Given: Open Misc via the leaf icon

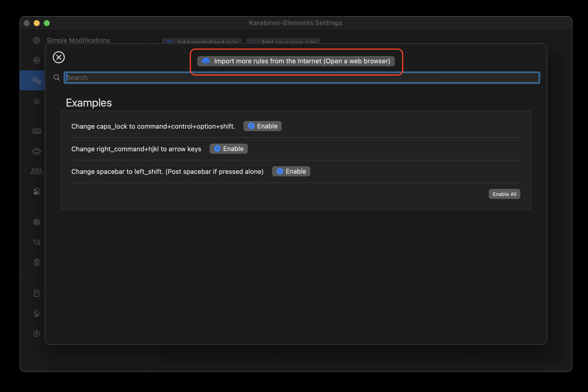Looking at the screenshot, I should (x=37, y=242).
